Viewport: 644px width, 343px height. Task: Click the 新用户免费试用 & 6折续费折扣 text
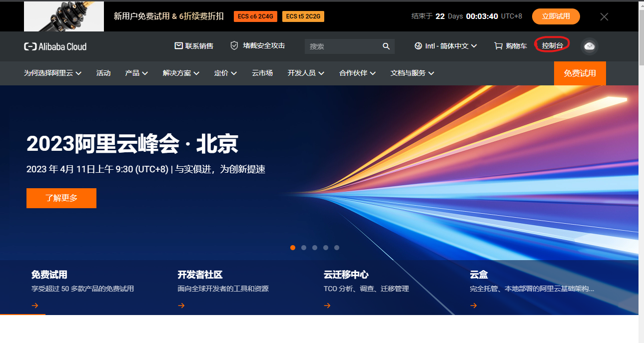169,16
